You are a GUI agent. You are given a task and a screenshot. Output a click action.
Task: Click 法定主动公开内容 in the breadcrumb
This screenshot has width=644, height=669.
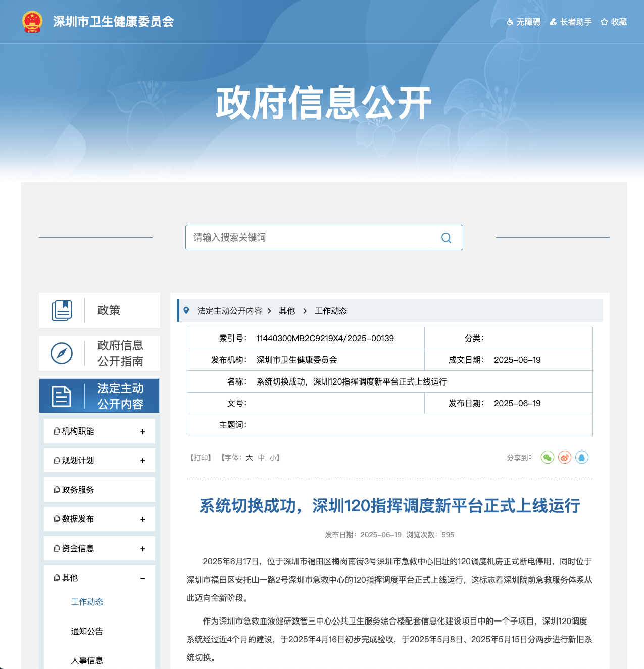229,311
